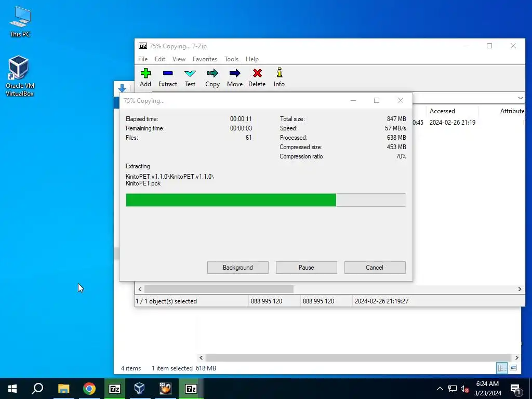Click Explorer horizontal scrollbar left arrow

coord(201,357)
